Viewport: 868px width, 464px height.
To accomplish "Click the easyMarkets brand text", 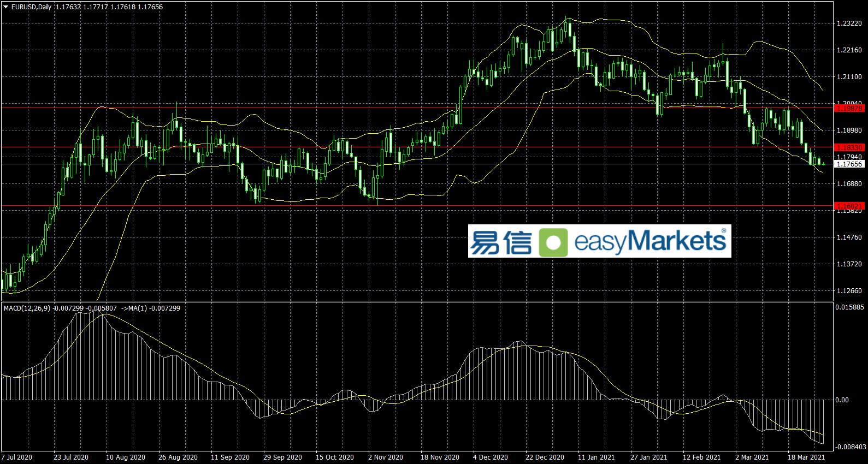I will tap(650, 241).
